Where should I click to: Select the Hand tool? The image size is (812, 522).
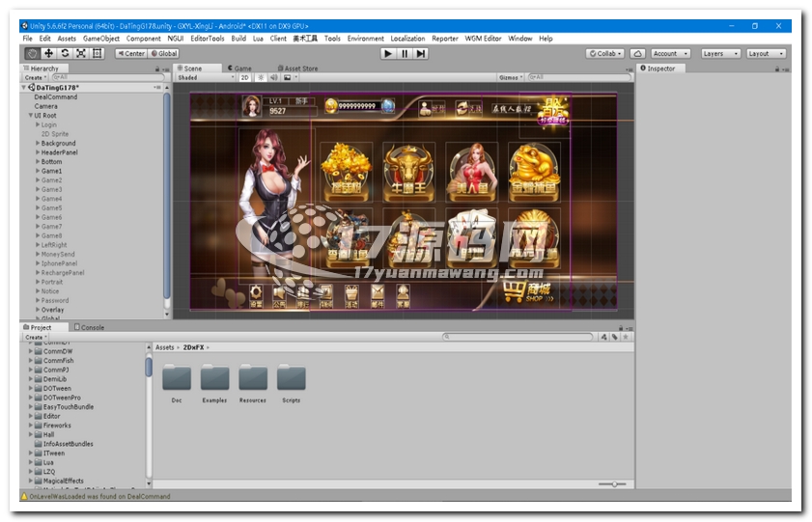pyautogui.click(x=33, y=53)
